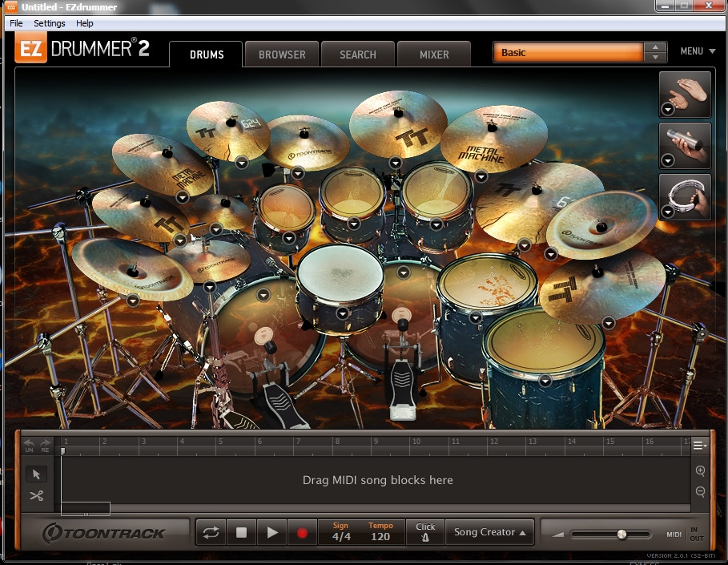Open the snare drum dropdown arrow
728x565 pixels.
point(343,313)
